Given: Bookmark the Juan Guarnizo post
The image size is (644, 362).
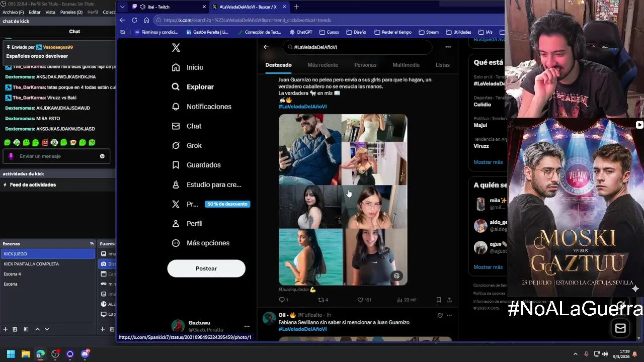Looking at the screenshot, I should [439, 300].
